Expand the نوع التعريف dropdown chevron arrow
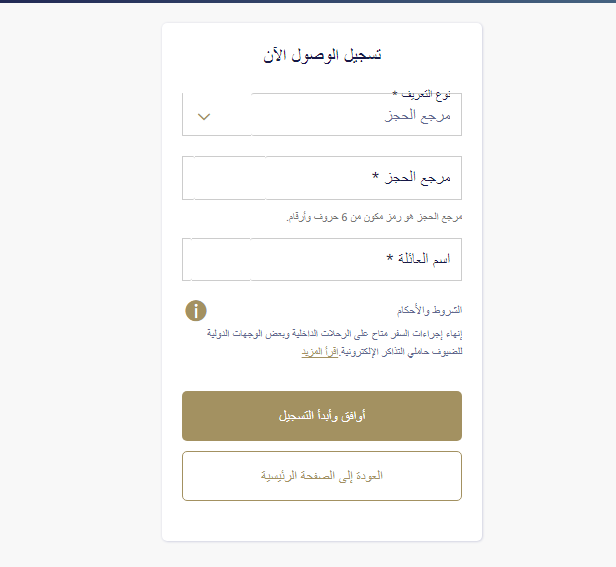 (x=204, y=117)
